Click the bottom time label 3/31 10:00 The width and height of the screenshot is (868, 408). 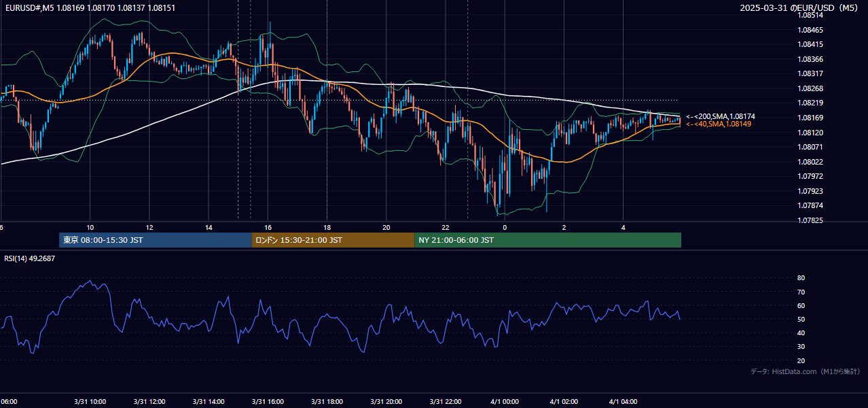[90, 402]
